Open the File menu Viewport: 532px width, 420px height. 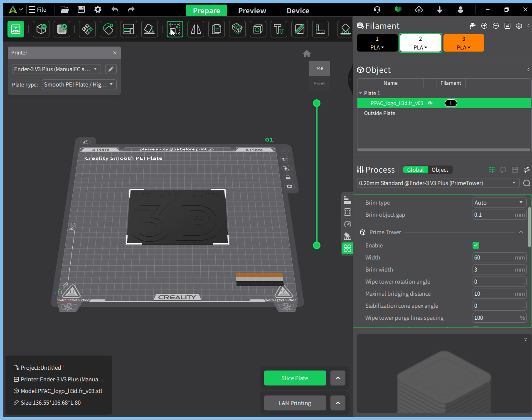[37, 10]
